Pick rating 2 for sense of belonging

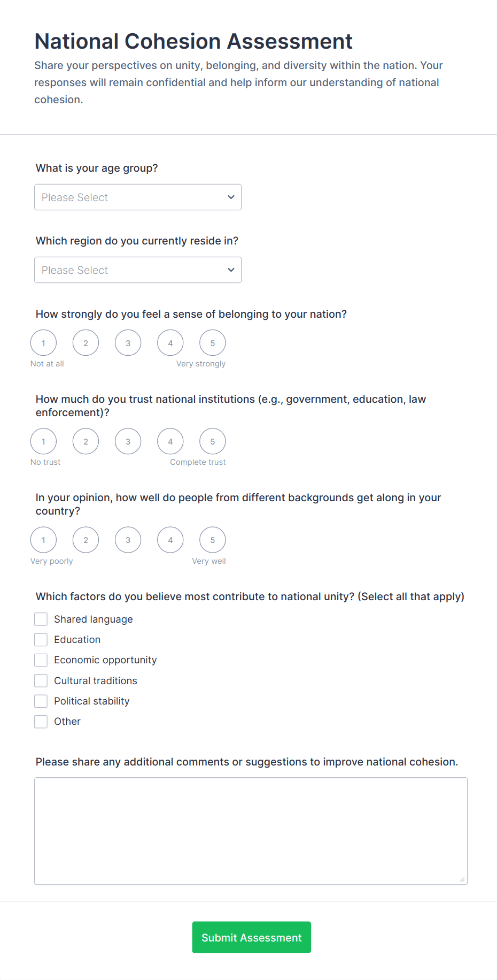pyautogui.click(x=86, y=342)
